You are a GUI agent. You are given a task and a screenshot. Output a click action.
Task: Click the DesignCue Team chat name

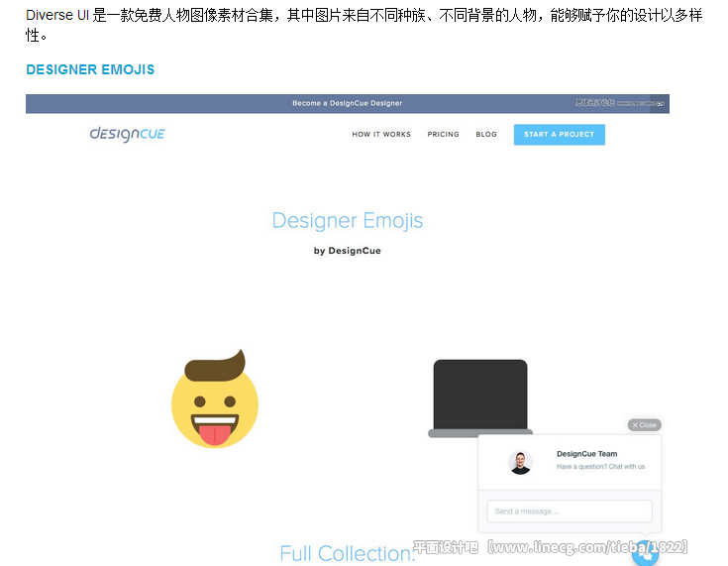(x=586, y=454)
